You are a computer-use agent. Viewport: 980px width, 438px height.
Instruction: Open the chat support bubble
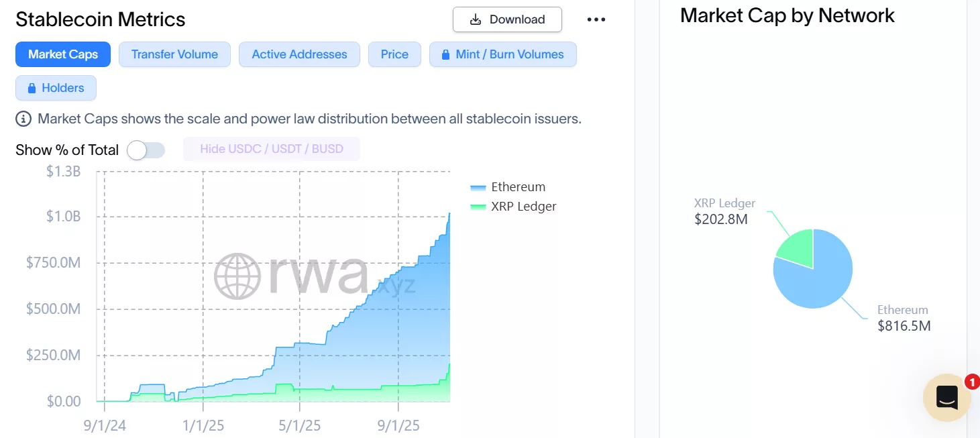click(946, 397)
